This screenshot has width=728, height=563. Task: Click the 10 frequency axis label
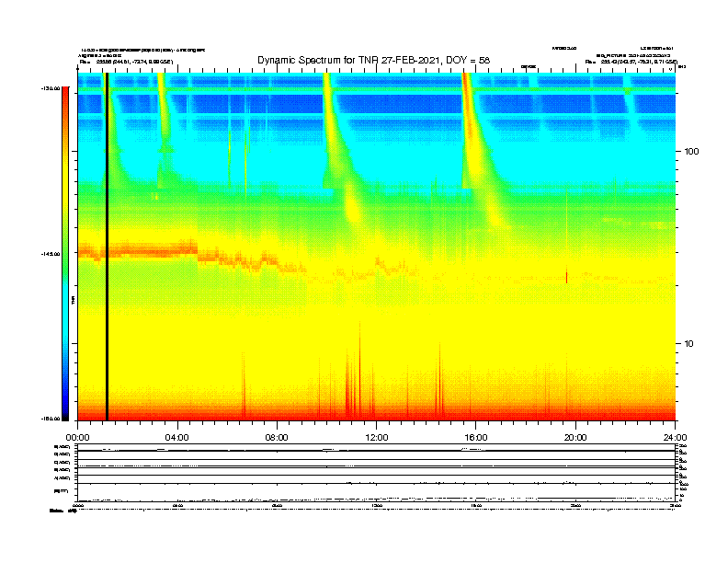[689, 344]
